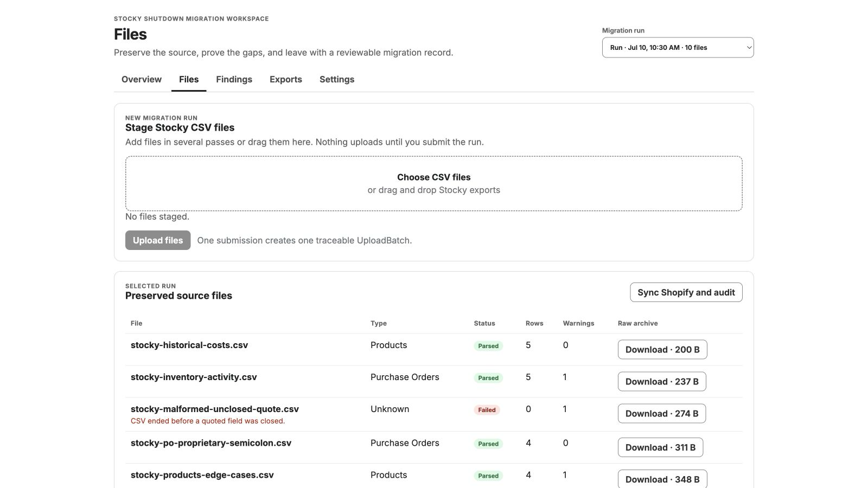Click file name stocky-po-proprietary-semicolon.csv
This screenshot has height=488, width=868.
pos(211,443)
